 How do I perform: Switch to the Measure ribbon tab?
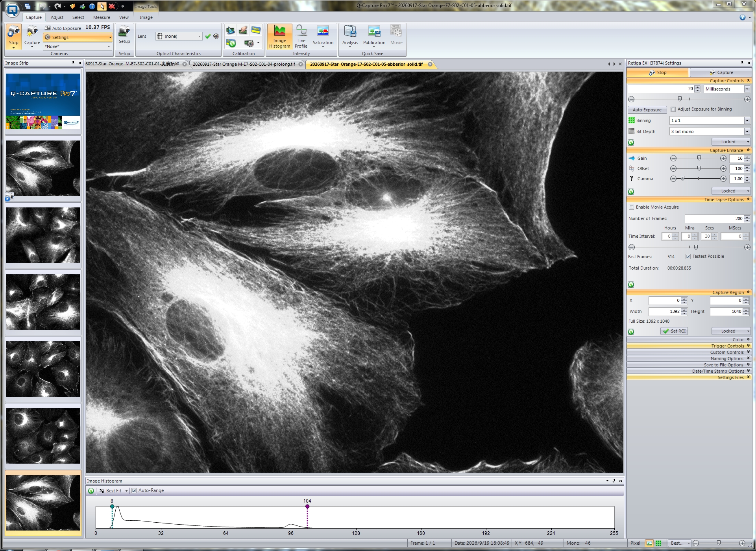coord(102,17)
